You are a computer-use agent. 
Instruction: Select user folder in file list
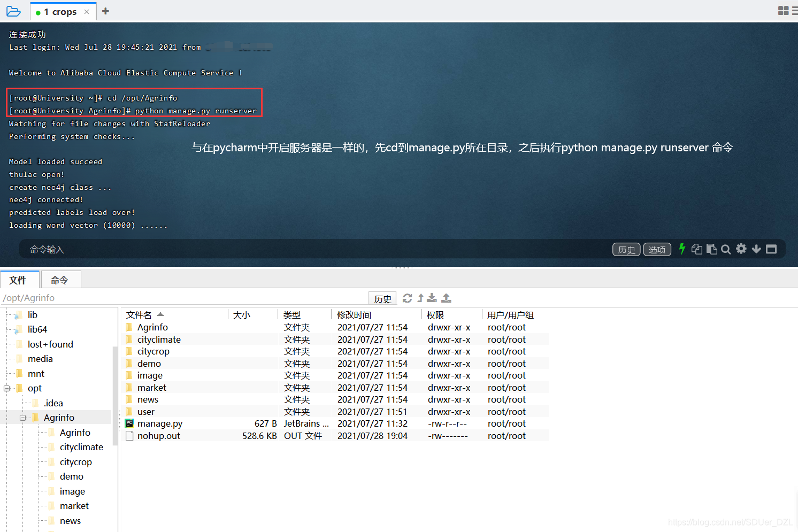coord(336,412)
